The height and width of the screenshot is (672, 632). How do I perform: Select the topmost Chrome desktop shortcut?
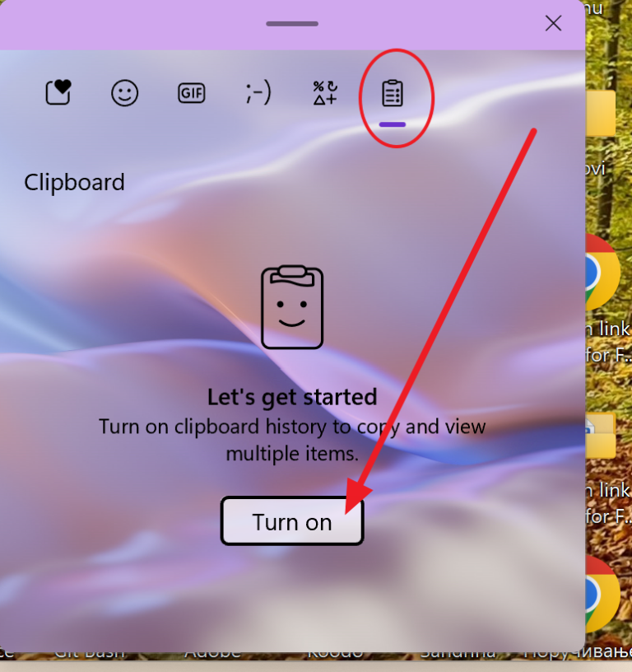[x=603, y=273]
